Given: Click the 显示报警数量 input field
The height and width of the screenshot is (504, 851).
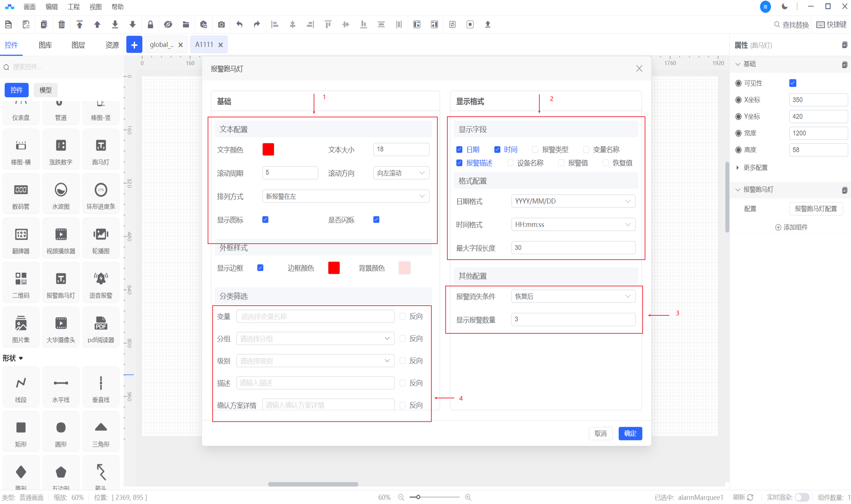Looking at the screenshot, I should click(x=573, y=319).
